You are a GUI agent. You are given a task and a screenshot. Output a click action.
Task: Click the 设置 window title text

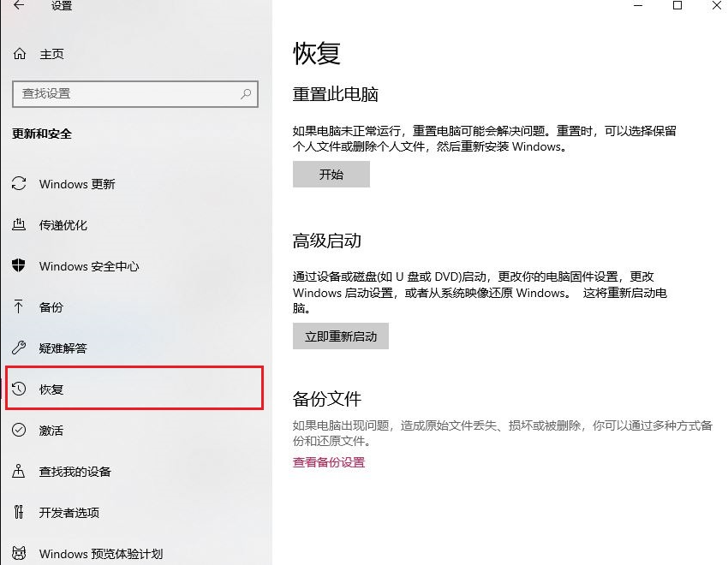(62, 6)
